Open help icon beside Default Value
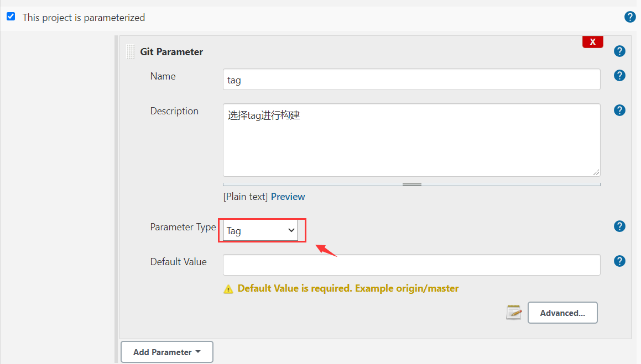Image resolution: width=641 pixels, height=364 pixels. point(619,261)
